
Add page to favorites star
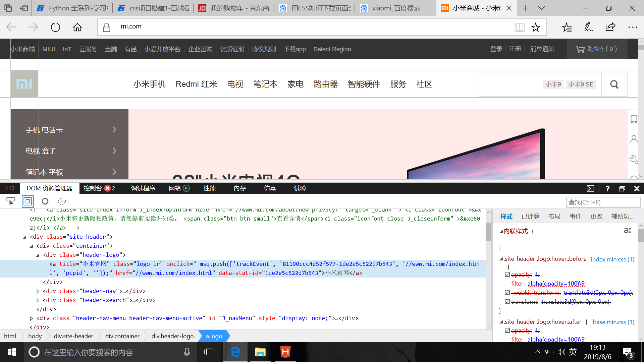(x=536, y=27)
